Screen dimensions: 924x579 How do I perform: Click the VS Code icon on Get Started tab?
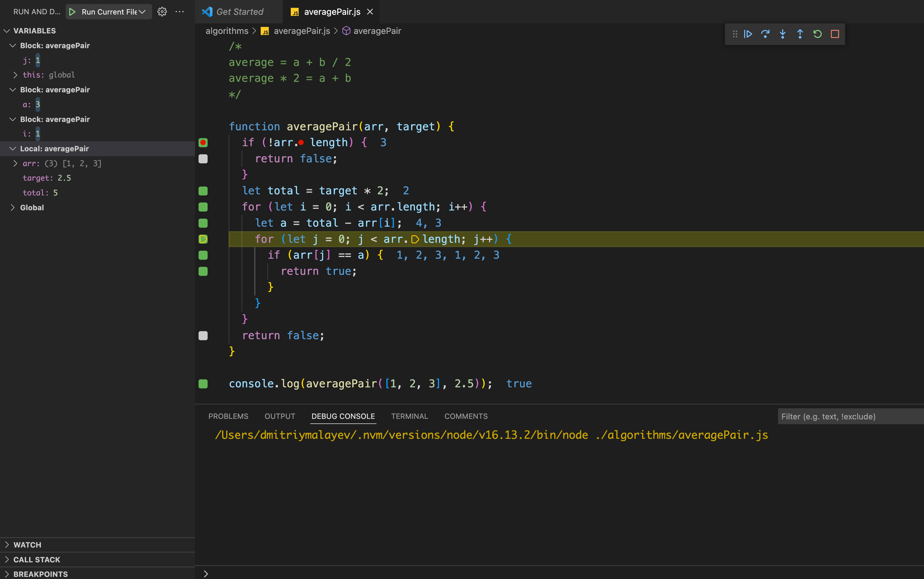(x=207, y=12)
